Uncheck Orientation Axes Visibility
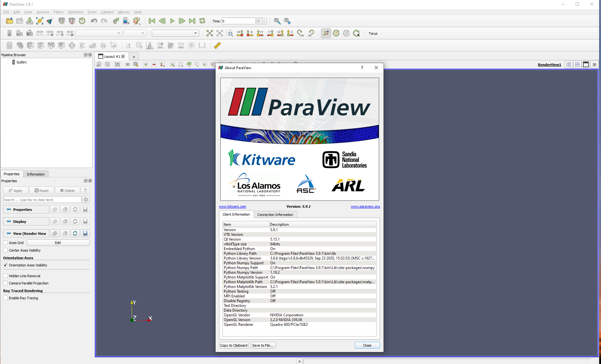 point(5,265)
